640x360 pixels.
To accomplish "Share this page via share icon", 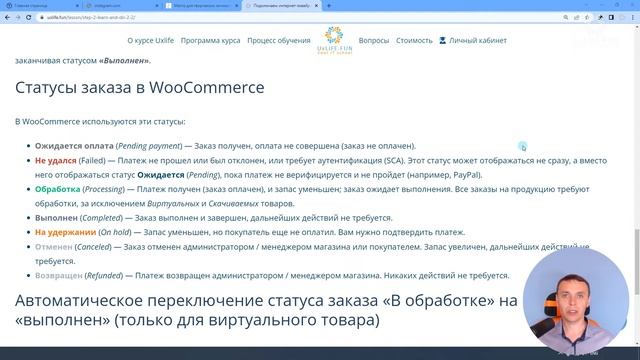I will pyautogui.click(x=576, y=18).
